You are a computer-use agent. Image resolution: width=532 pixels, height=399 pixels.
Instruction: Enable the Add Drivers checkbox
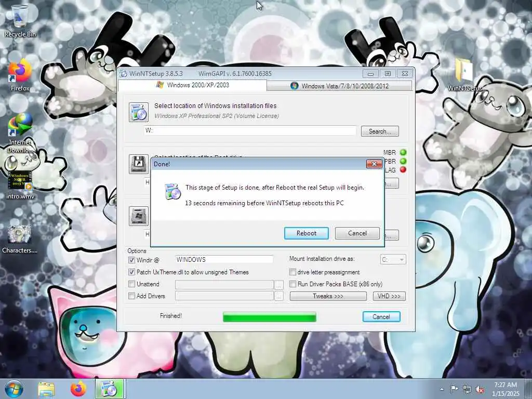pyautogui.click(x=131, y=296)
